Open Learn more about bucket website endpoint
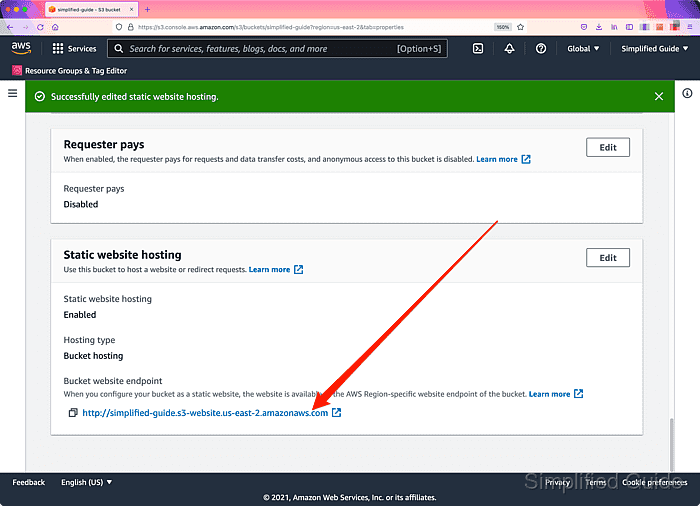The image size is (700, 506). pyautogui.click(x=556, y=394)
